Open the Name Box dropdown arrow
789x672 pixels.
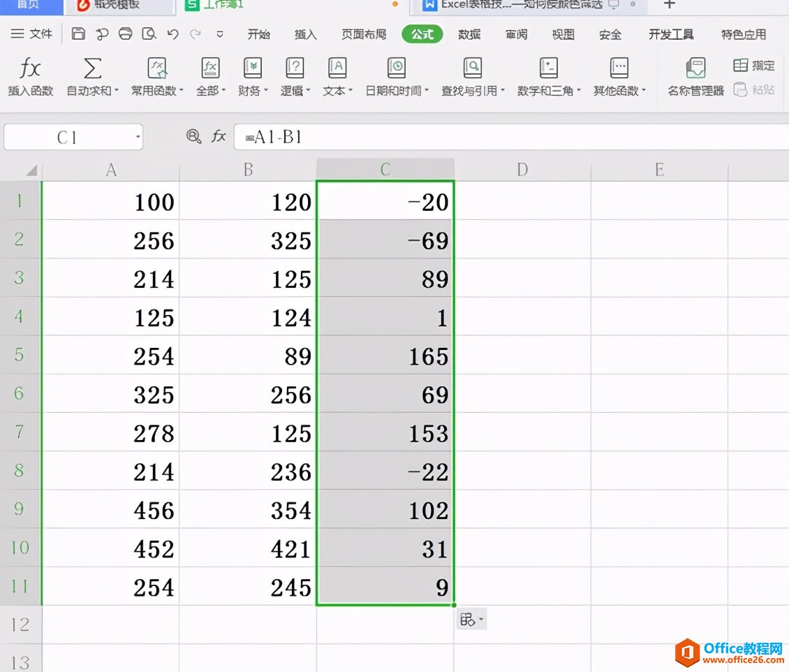pos(138,137)
